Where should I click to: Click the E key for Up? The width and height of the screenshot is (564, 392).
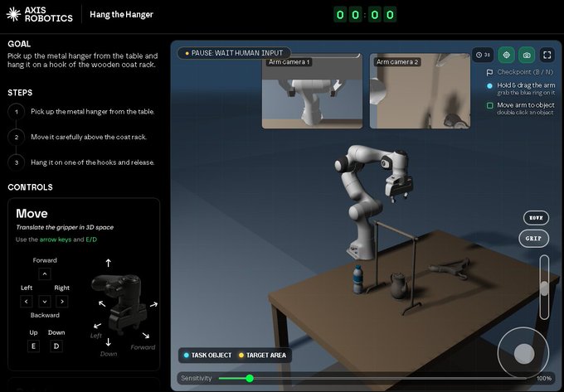coord(33,346)
